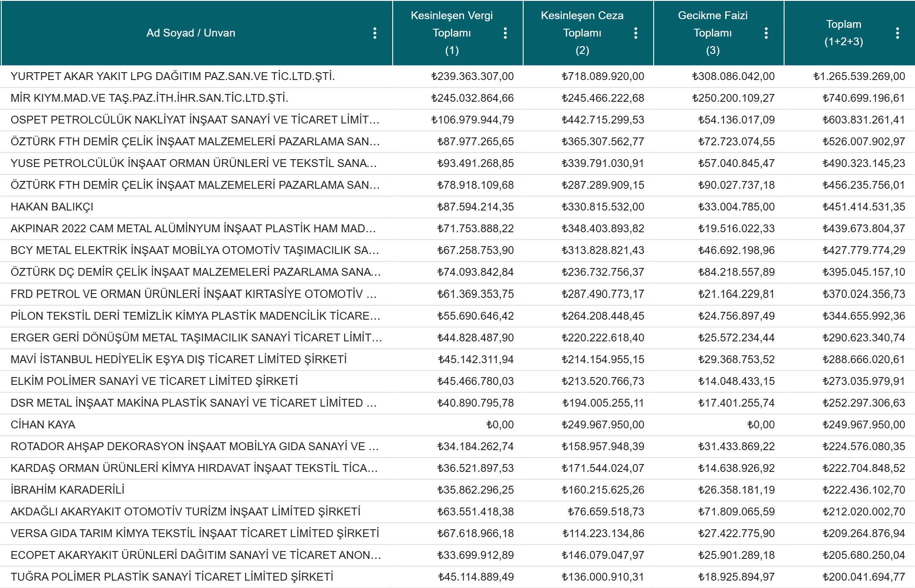Click TUĞRA POLİMER PLASTİK company row
This screenshot has height=588, width=915.
172,577
